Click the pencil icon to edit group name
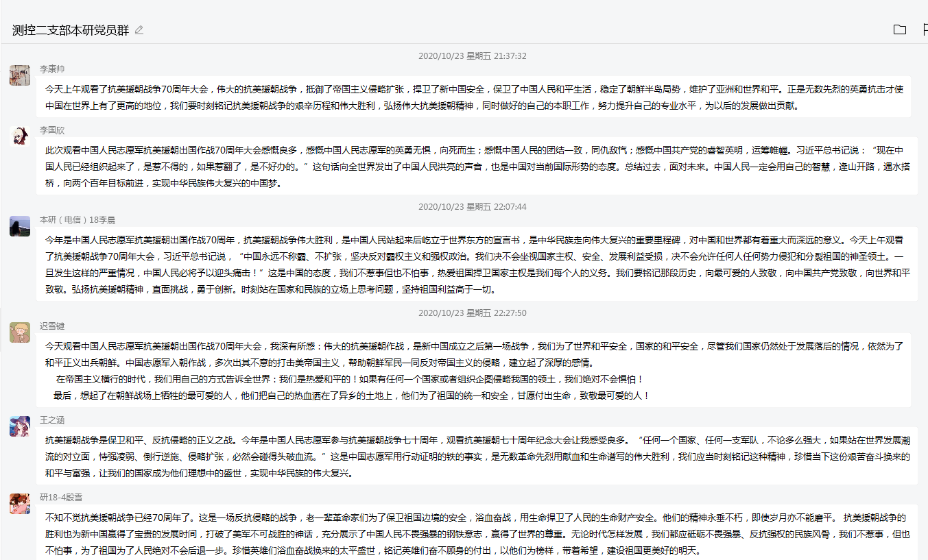Screen dimensions: 928x560 point(139,30)
